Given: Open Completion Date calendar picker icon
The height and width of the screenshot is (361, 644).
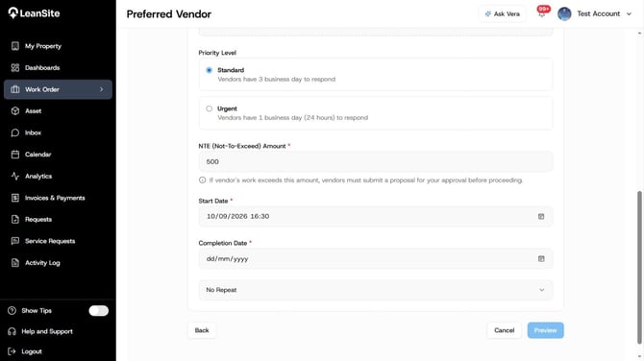Looking at the screenshot, I should point(541,259).
